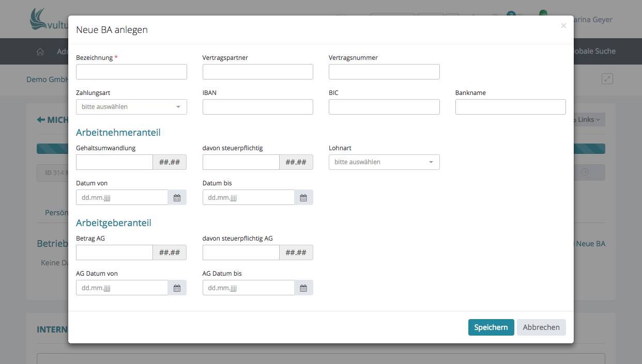Image resolution: width=642 pixels, height=364 pixels.
Task: Click the Betrag AG amount field
Action: tap(114, 252)
